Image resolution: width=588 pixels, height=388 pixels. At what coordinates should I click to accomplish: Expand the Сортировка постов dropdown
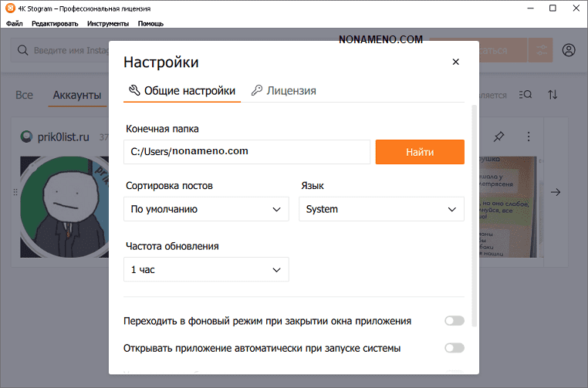click(x=206, y=209)
